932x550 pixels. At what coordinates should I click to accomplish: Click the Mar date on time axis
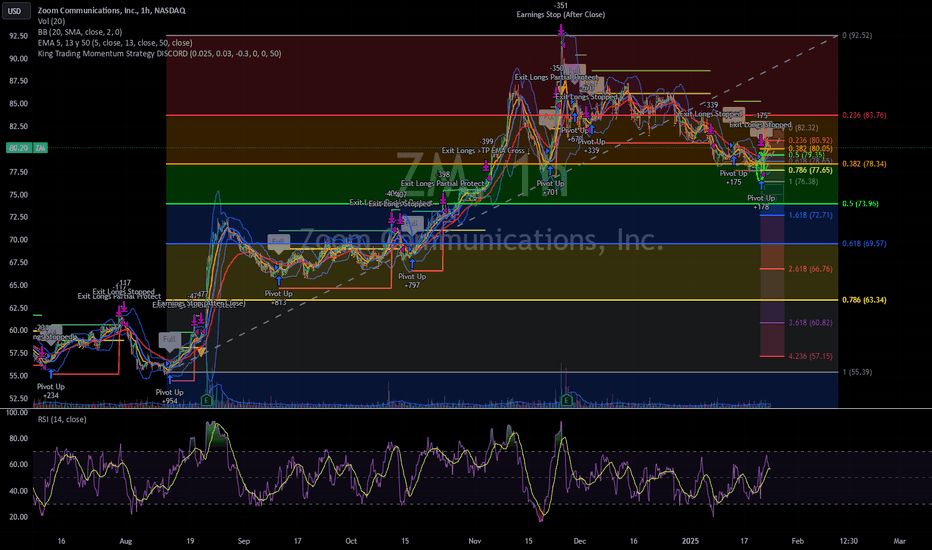click(899, 541)
